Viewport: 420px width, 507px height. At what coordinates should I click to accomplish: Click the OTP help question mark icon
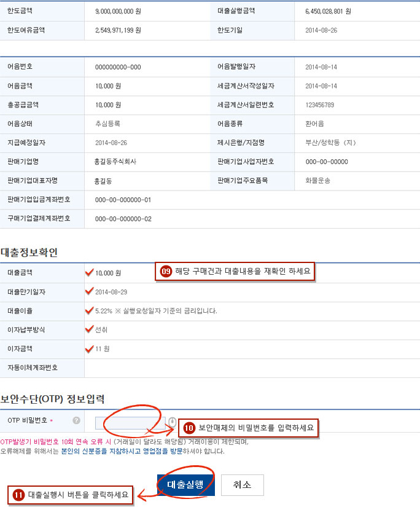(77, 420)
